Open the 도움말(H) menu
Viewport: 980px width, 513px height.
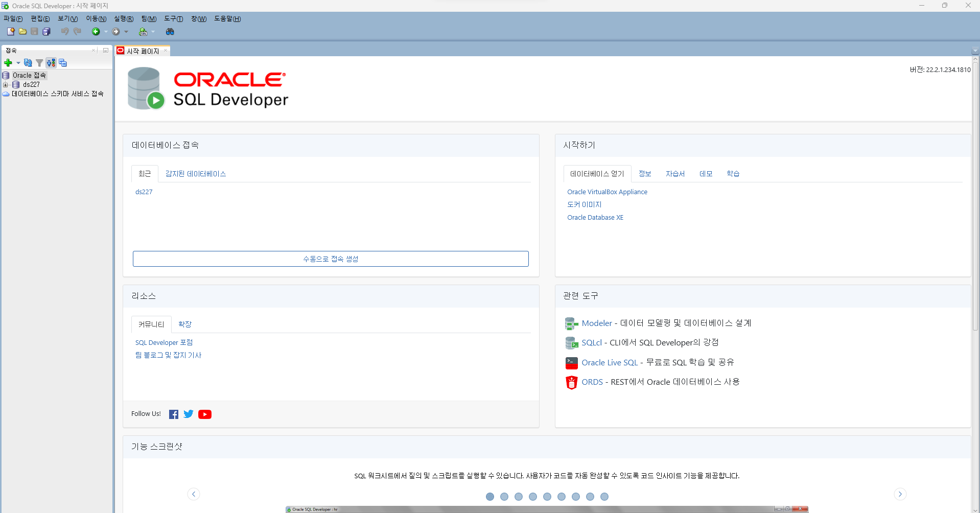pos(227,19)
